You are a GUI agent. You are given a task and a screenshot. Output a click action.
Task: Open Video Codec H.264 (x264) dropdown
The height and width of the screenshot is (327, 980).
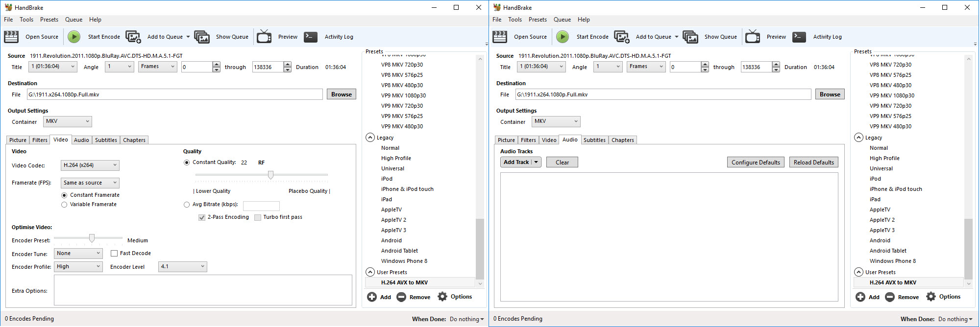point(90,165)
